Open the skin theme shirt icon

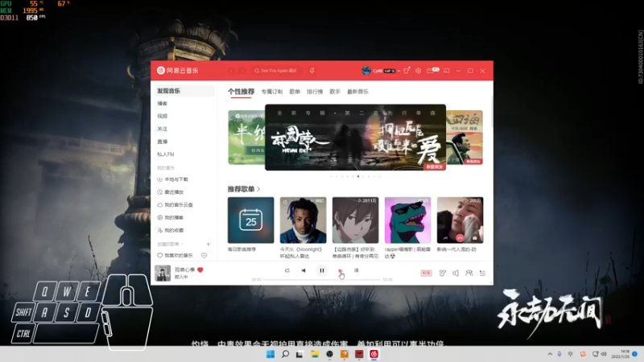click(x=407, y=71)
